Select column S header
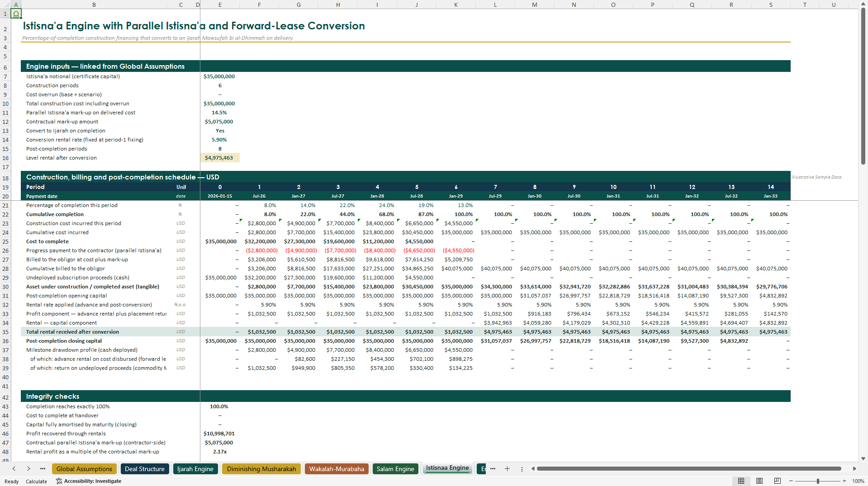 pos(771,5)
